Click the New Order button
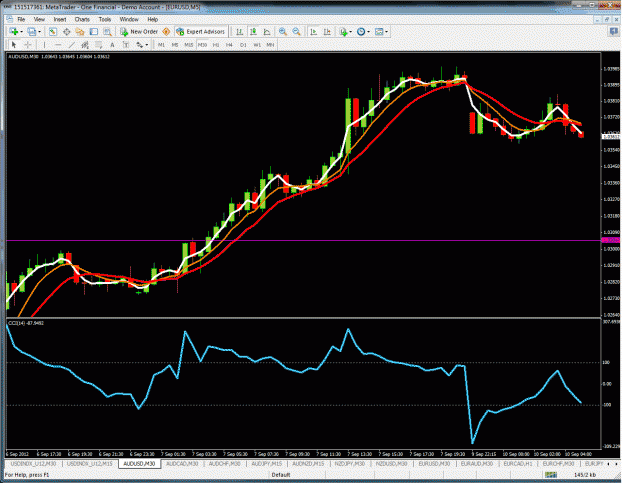Screen dimensions: 625x483 pyautogui.click(x=140, y=31)
